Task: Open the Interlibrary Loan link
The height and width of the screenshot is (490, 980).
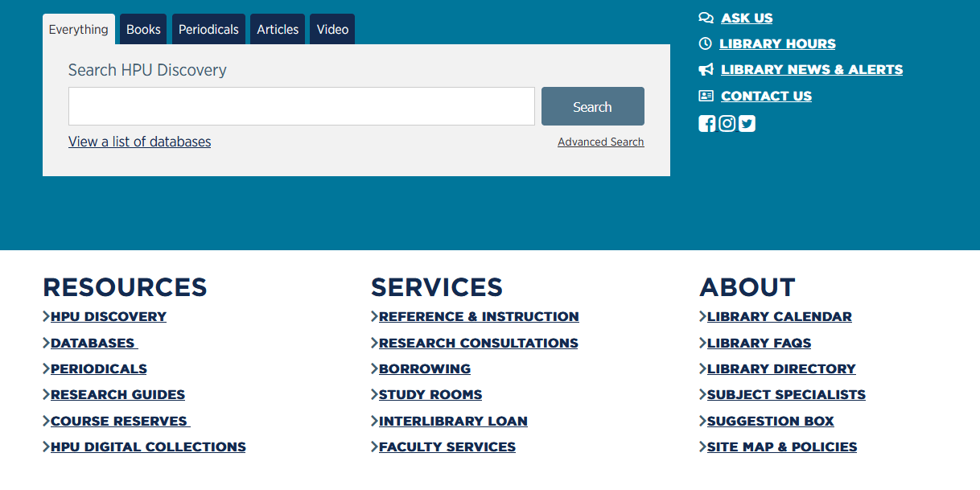Action: pyautogui.click(x=453, y=421)
